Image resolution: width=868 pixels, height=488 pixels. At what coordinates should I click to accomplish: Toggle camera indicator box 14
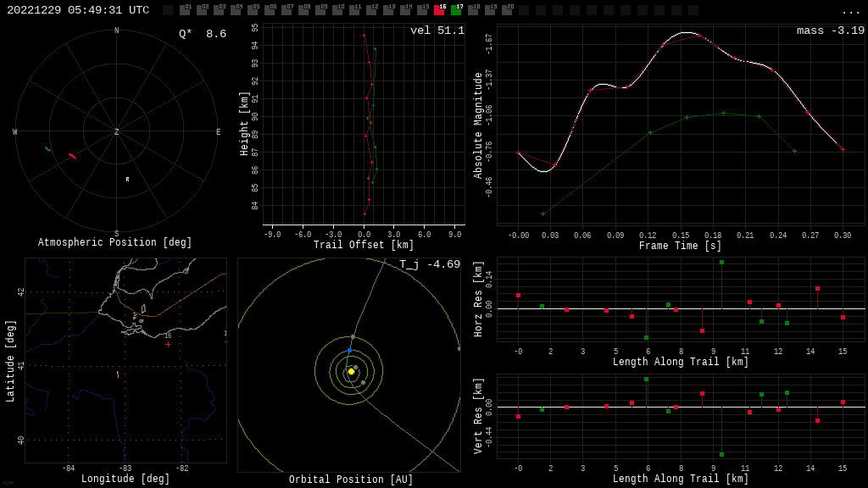tap(405, 10)
